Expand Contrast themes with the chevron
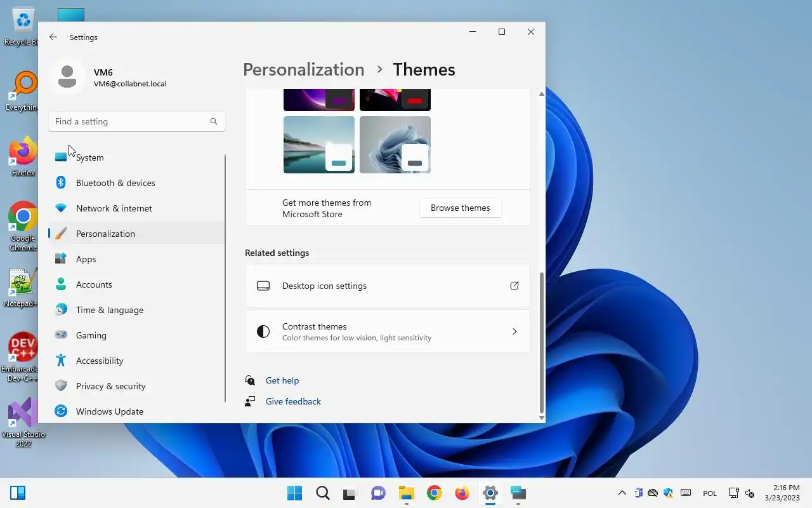Viewport: 812px width, 508px height. (x=514, y=331)
